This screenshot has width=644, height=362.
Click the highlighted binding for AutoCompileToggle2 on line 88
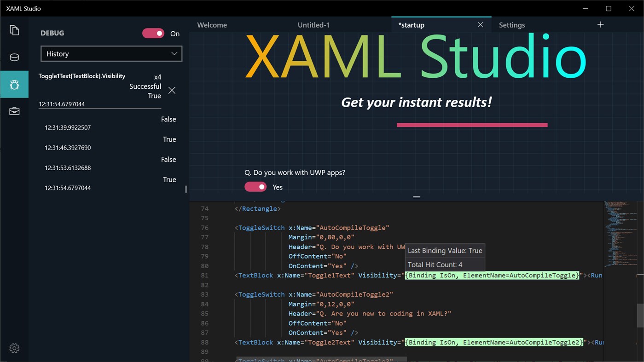pos(494,342)
